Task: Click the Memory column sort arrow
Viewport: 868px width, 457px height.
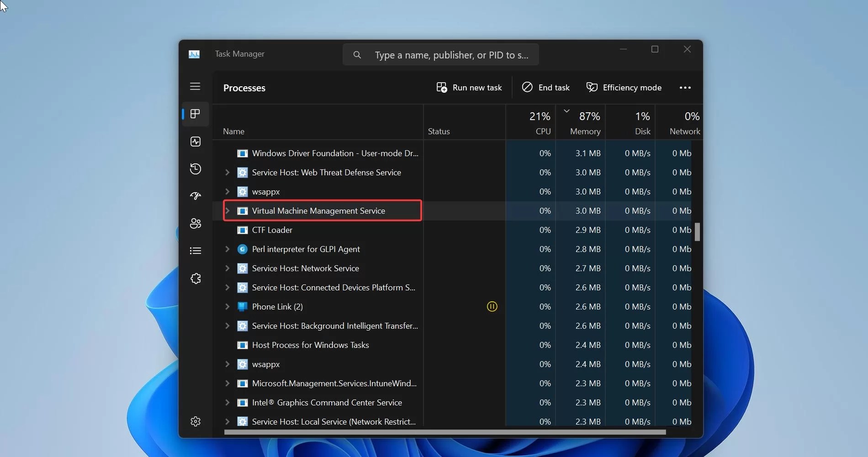Action: tap(566, 110)
